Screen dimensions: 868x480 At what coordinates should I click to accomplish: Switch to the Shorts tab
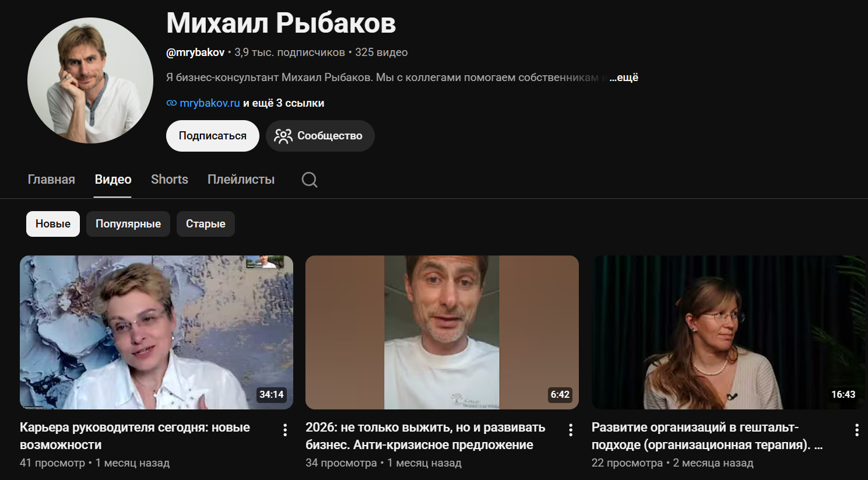pyautogui.click(x=170, y=180)
